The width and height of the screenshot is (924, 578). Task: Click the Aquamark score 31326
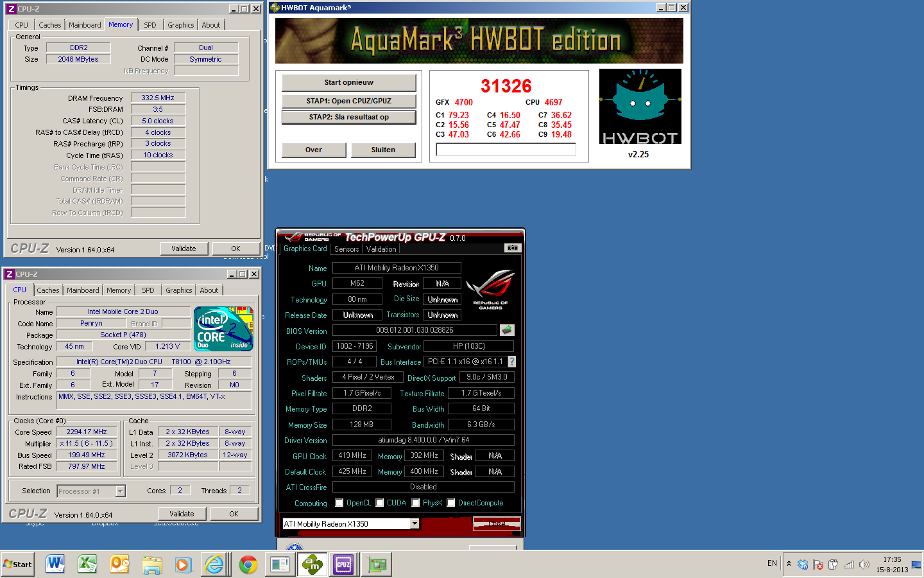(506, 86)
